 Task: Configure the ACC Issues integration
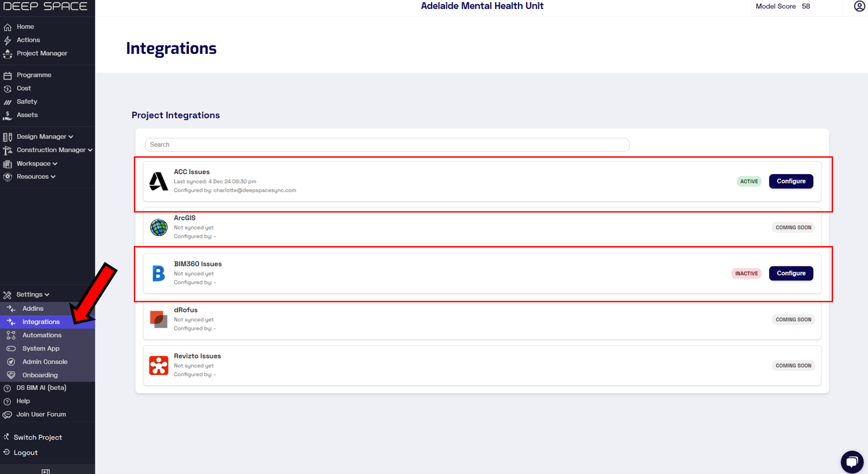790,182
